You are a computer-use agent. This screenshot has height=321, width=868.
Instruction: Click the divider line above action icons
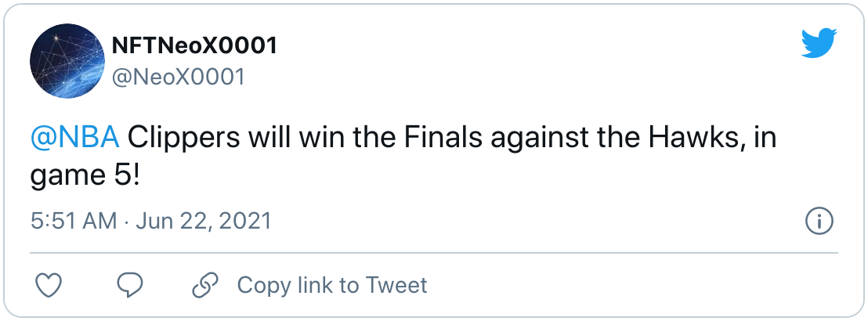434,253
